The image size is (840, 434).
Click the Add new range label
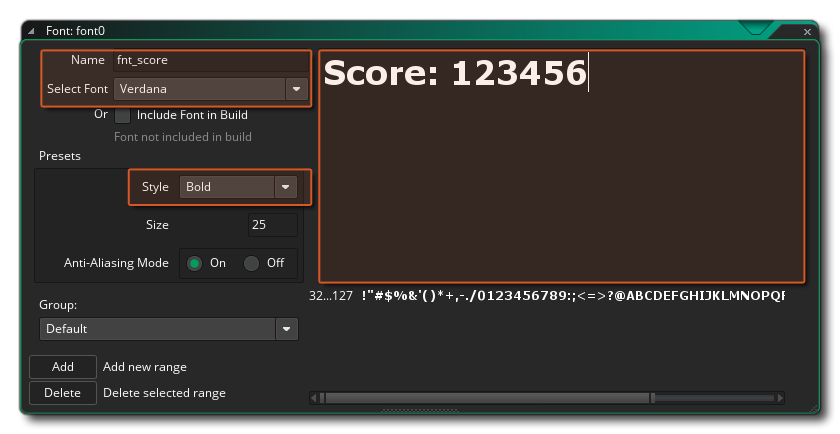pyautogui.click(x=145, y=367)
